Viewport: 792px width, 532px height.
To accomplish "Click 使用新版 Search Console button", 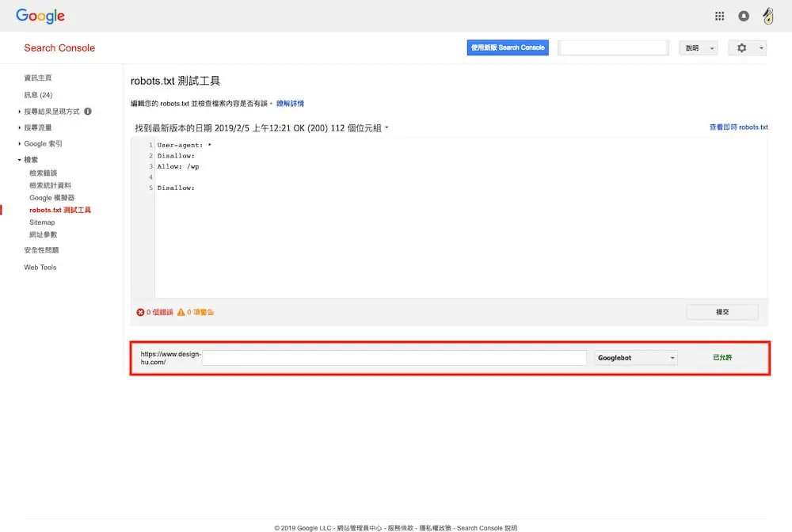I will click(508, 47).
